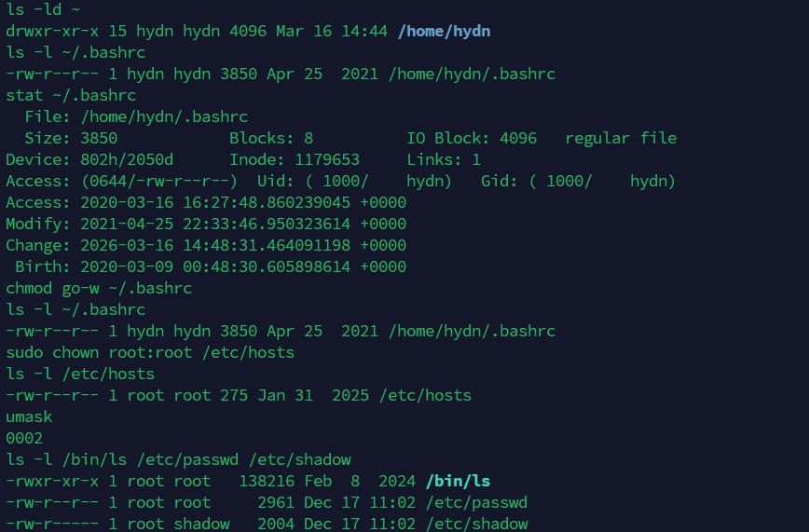This screenshot has width=809, height=532.
Task: Click the bold cyan /bin/ls executable name
Action: point(458,481)
